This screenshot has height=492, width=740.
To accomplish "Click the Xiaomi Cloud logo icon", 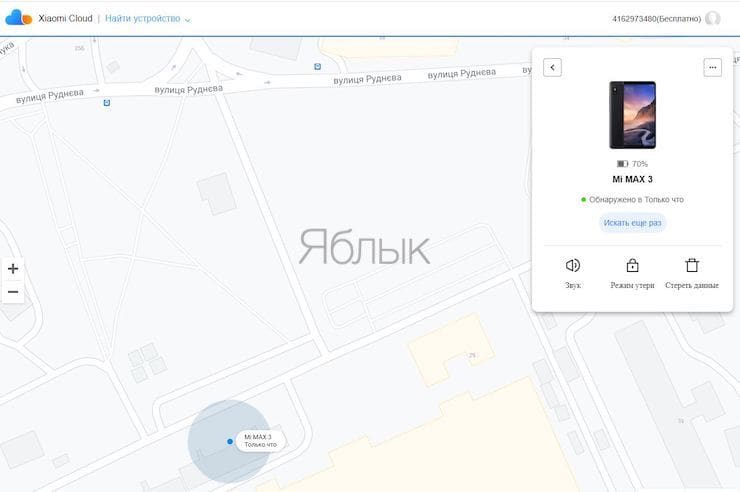I will click(x=19, y=18).
